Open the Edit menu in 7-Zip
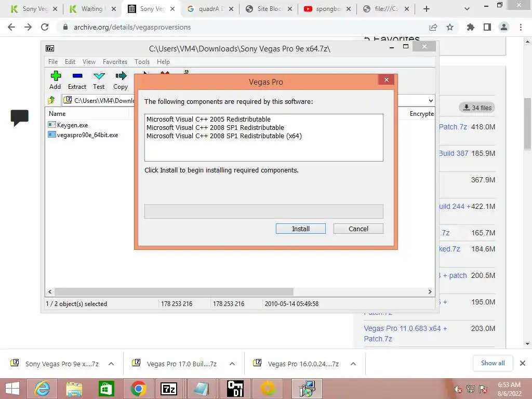This screenshot has width=532, height=399. (x=70, y=62)
